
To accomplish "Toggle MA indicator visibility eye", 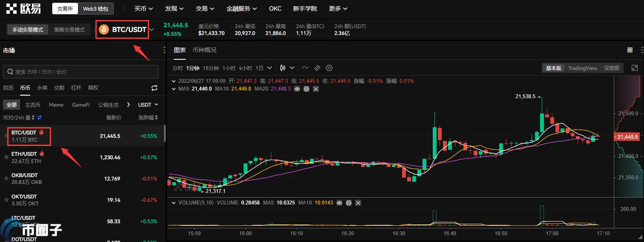I will [x=297, y=89].
